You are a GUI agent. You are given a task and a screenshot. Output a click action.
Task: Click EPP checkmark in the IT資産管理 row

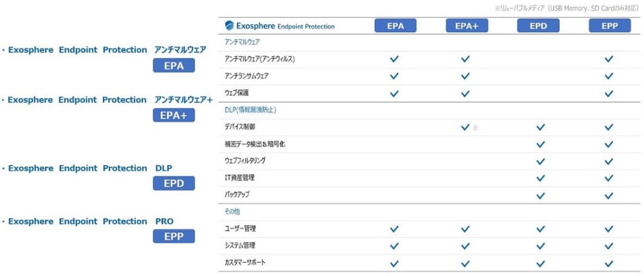609,178
